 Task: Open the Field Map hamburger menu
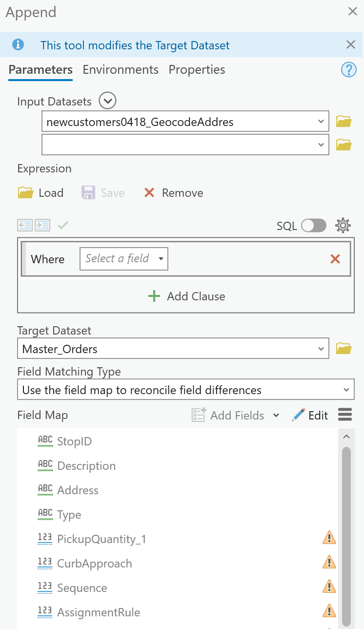pyautogui.click(x=345, y=415)
